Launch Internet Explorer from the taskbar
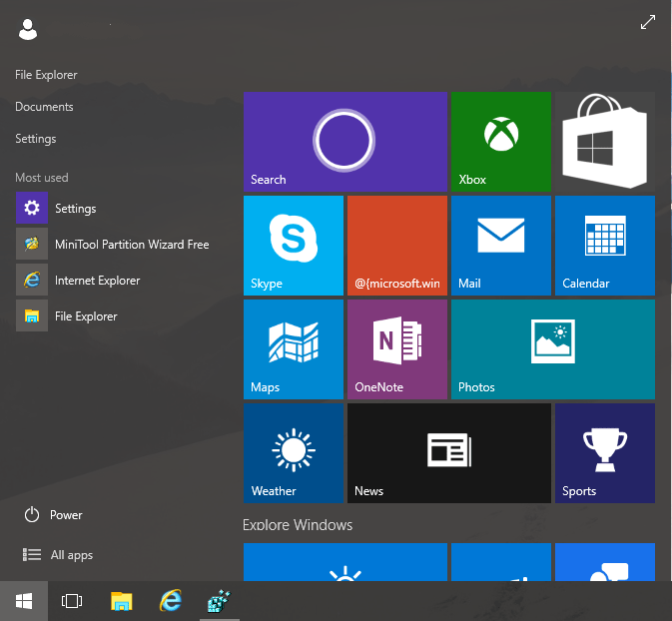The height and width of the screenshot is (621, 672). pyautogui.click(x=171, y=601)
